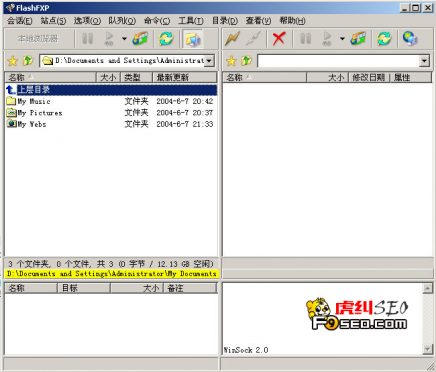Open the 站点(S) menu
The width and height of the screenshot is (436, 372).
pos(53,21)
